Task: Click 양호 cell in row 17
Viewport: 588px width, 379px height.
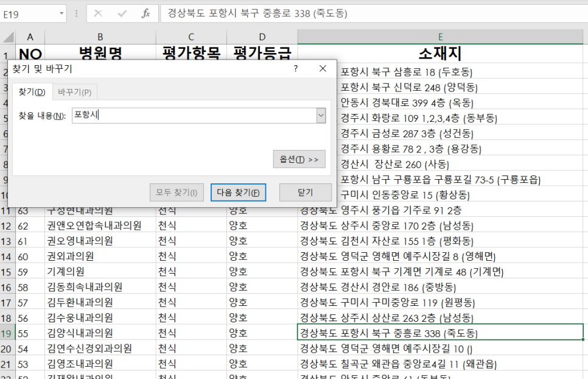Action: click(262, 303)
